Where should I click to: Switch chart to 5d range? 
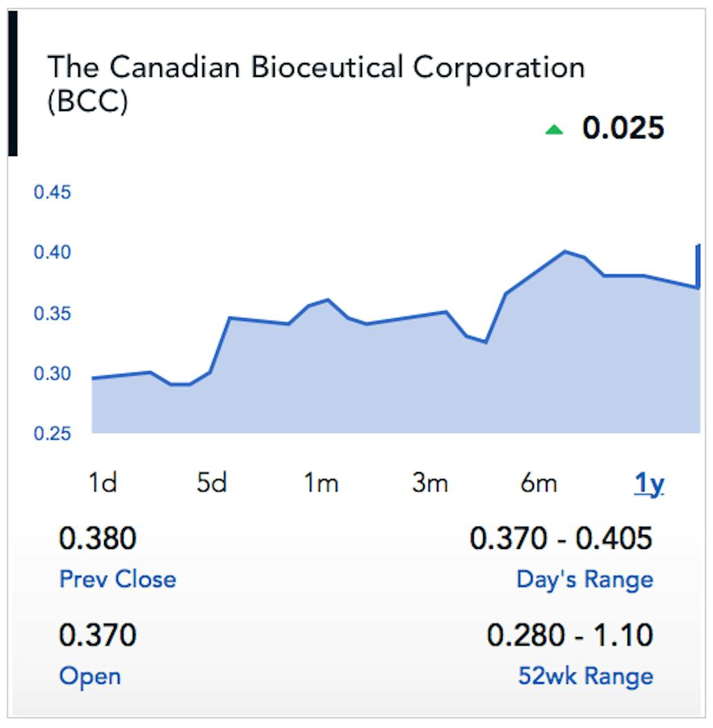(x=211, y=483)
